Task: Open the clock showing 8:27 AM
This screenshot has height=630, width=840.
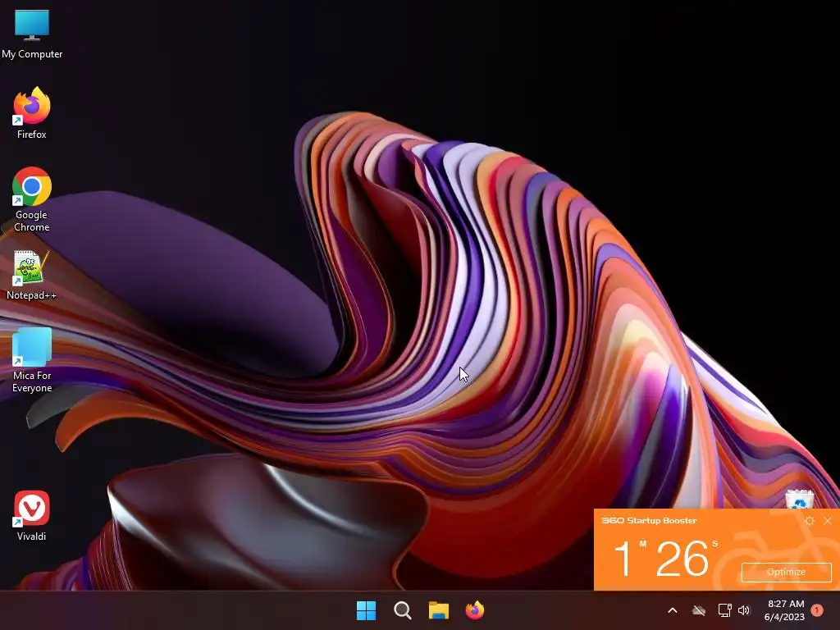Action: pos(784,610)
